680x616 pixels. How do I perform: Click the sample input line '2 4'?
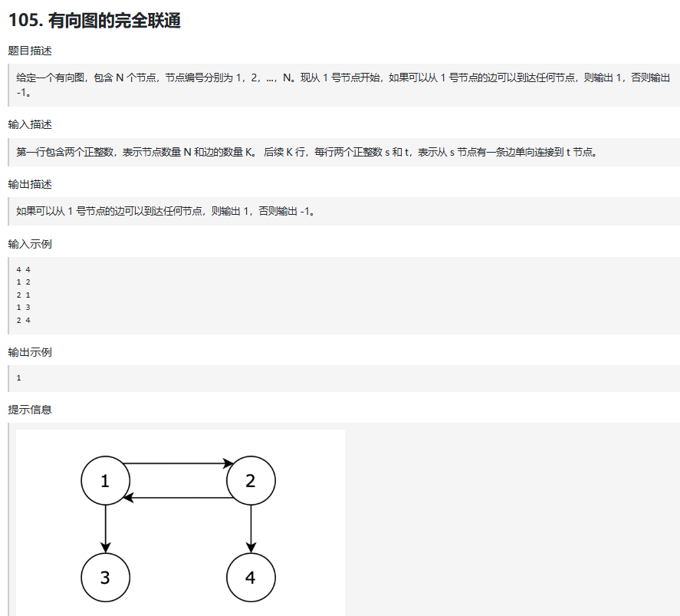[x=24, y=320]
